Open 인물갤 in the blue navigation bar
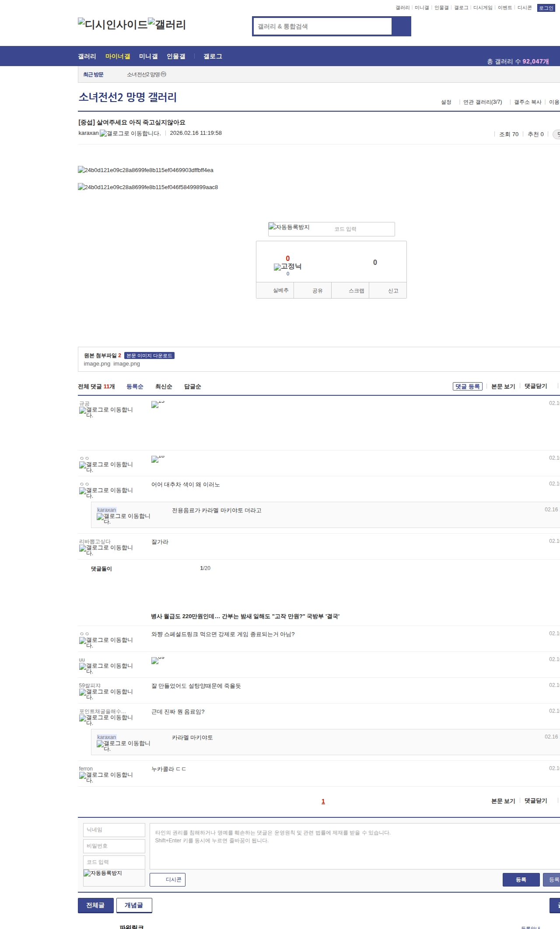 176,56
